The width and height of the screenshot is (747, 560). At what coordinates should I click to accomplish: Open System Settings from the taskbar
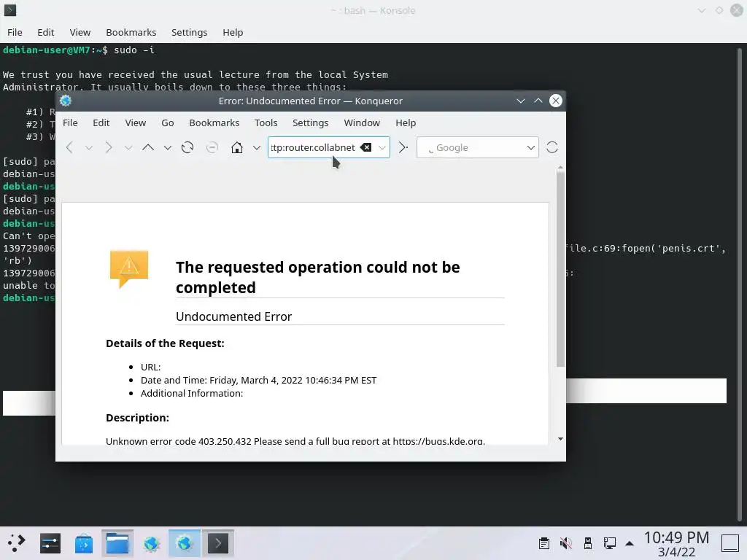(x=50, y=542)
